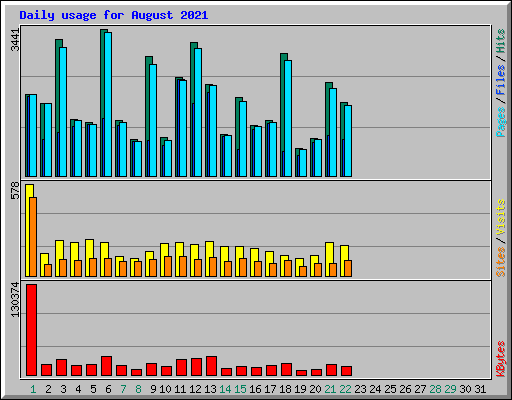Click the cyan files bar for day 1
Viewport: 512px width, 400px height.
pos(33,135)
